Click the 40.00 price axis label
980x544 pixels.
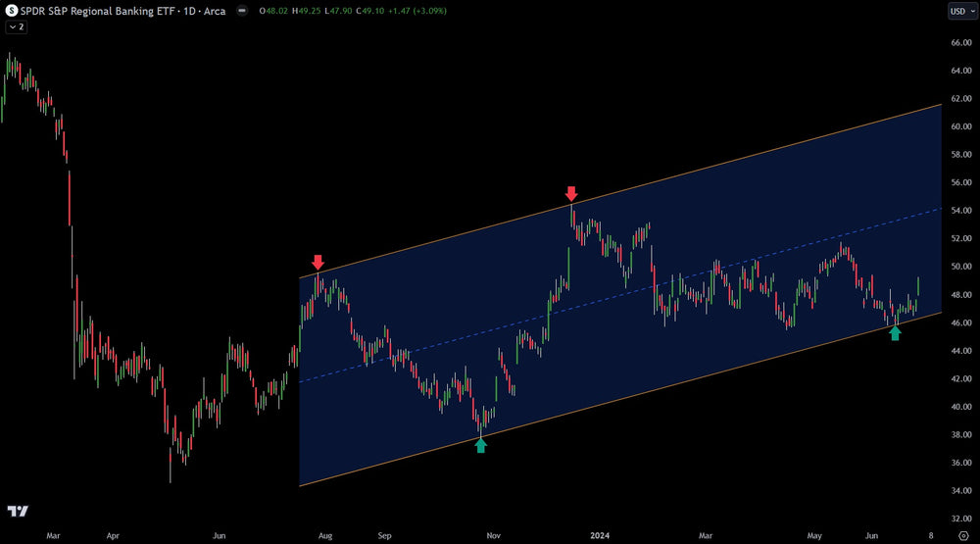coord(961,407)
